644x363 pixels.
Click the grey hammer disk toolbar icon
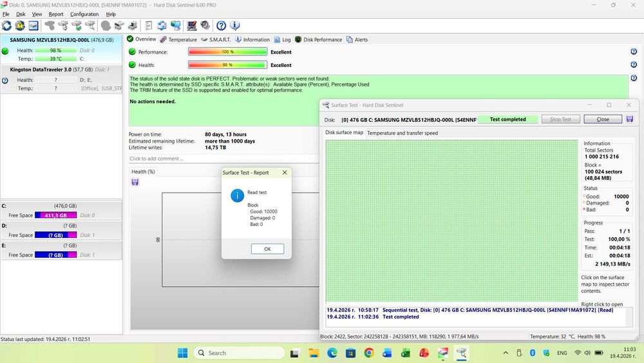point(50,26)
